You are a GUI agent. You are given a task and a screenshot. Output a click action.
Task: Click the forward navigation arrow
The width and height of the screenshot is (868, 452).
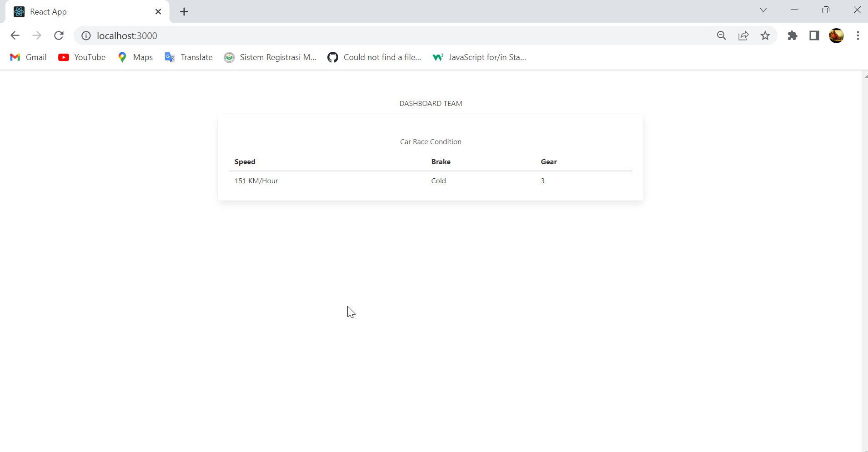37,35
